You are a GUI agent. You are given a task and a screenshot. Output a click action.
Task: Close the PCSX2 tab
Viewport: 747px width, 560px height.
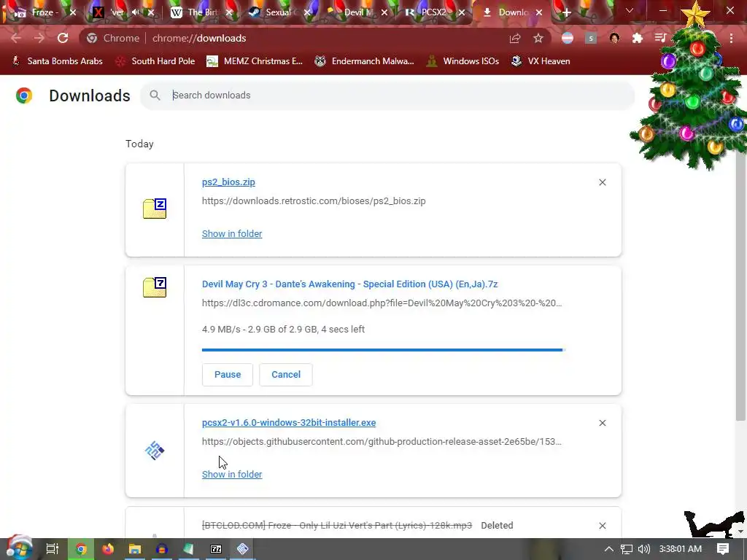coord(462,12)
